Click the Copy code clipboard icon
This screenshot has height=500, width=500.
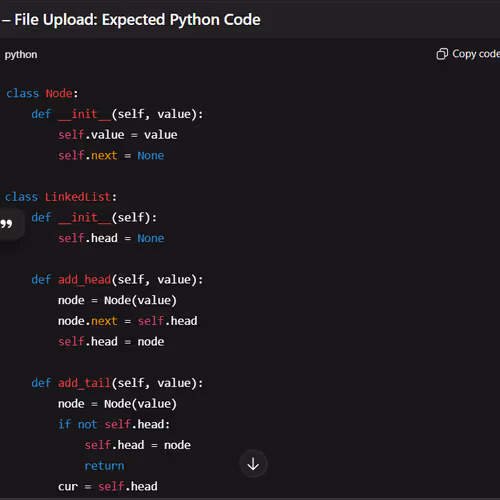(442, 54)
